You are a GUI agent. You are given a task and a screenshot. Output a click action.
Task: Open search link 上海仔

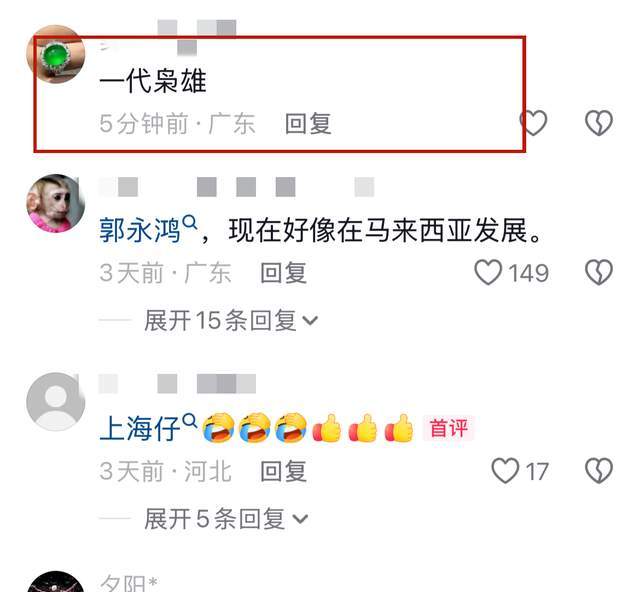pyautogui.click(x=140, y=429)
